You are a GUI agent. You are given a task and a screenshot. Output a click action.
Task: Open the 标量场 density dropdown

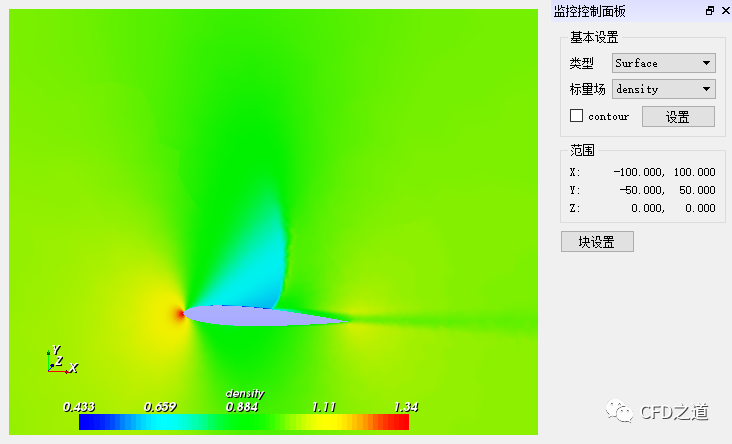coord(663,89)
